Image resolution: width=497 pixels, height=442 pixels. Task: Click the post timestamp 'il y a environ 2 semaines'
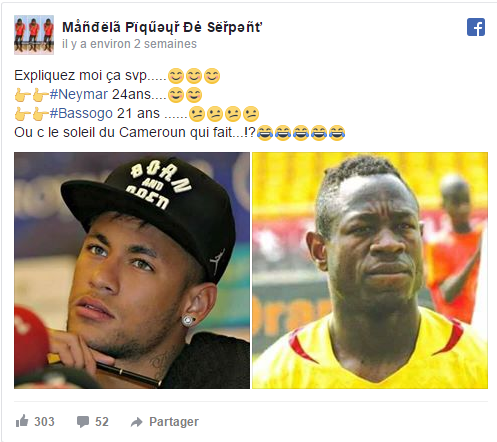129,44
